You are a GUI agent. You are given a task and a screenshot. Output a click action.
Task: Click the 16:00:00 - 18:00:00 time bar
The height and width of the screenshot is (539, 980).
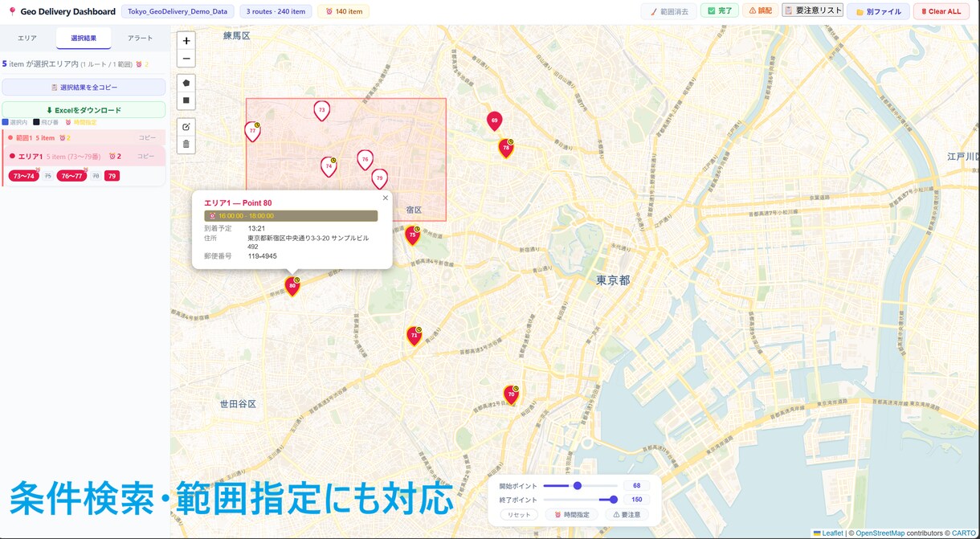pos(291,216)
